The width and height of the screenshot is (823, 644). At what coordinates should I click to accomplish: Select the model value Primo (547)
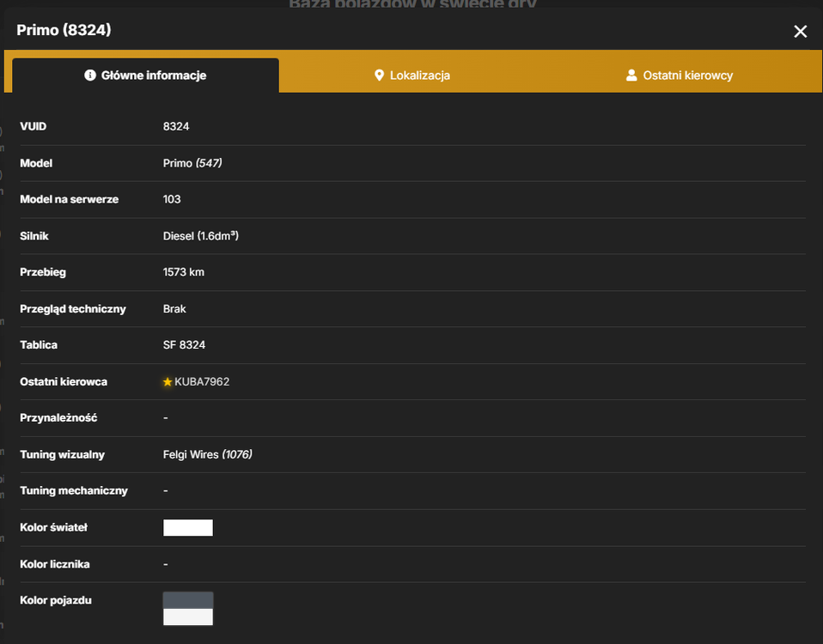tap(192, 163)
